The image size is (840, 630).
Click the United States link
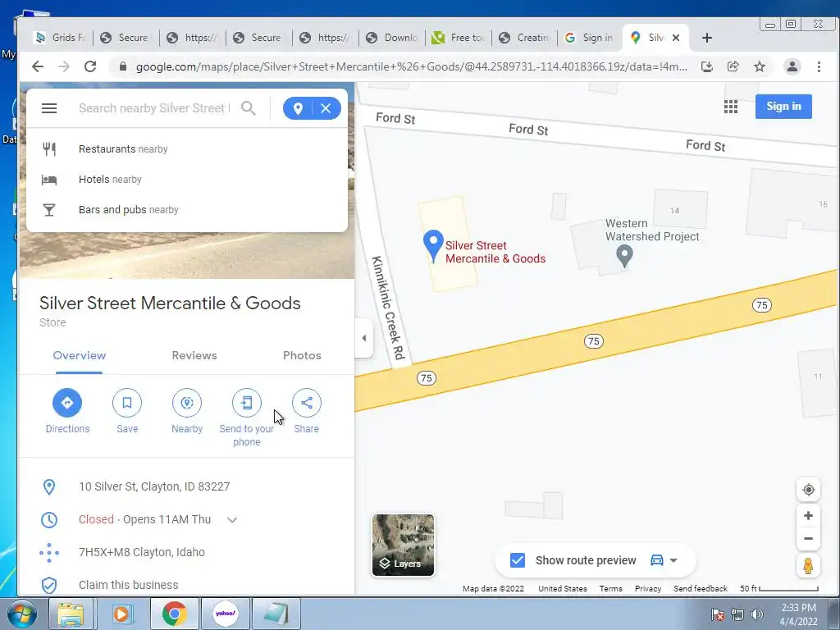pyautogui.click(x=563, y=588)
